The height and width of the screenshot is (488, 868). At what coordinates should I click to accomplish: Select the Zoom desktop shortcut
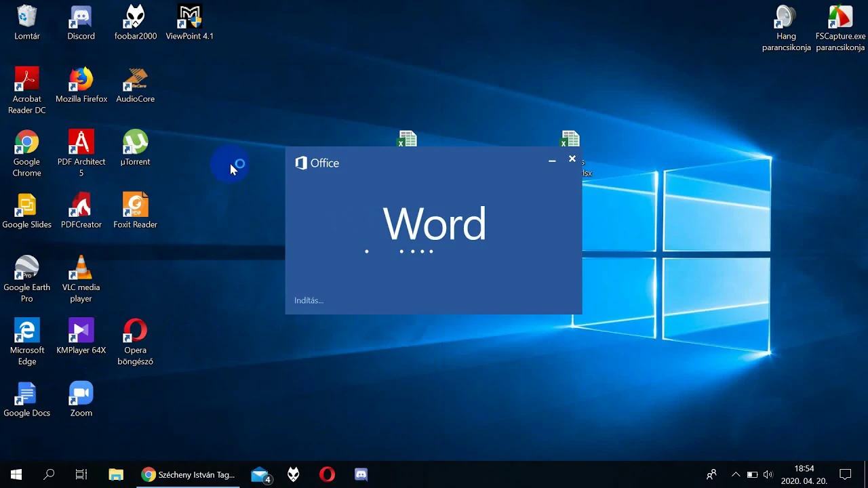pos(81,400)
